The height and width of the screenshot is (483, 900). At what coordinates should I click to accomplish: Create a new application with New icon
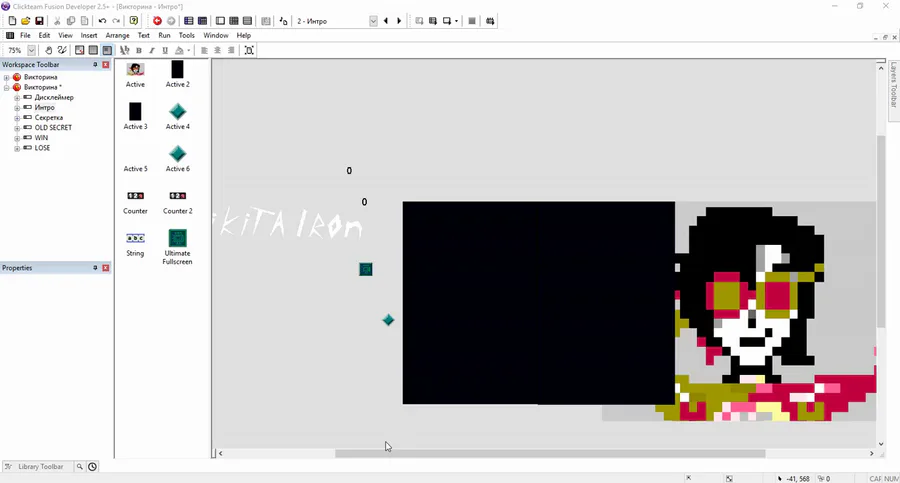click(12, 21)
